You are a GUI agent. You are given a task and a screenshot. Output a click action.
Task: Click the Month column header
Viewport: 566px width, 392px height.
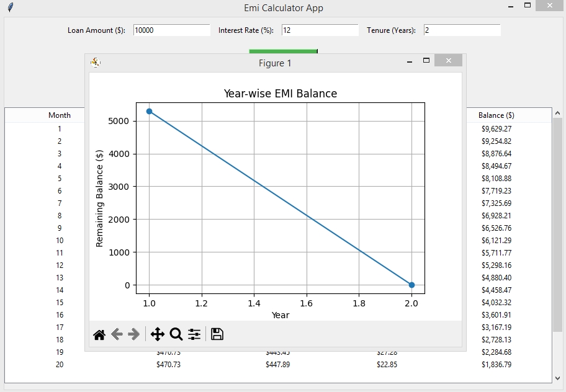pos(60,115)
